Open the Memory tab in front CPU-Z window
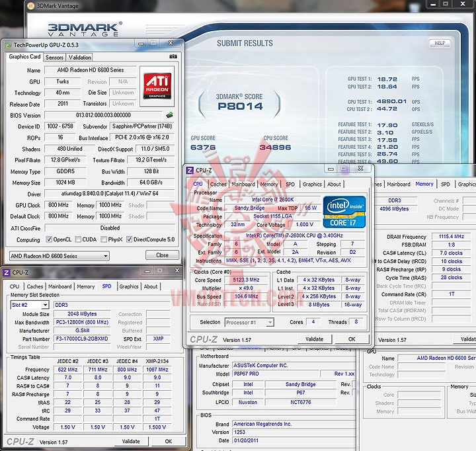 (x=269, y=184)
